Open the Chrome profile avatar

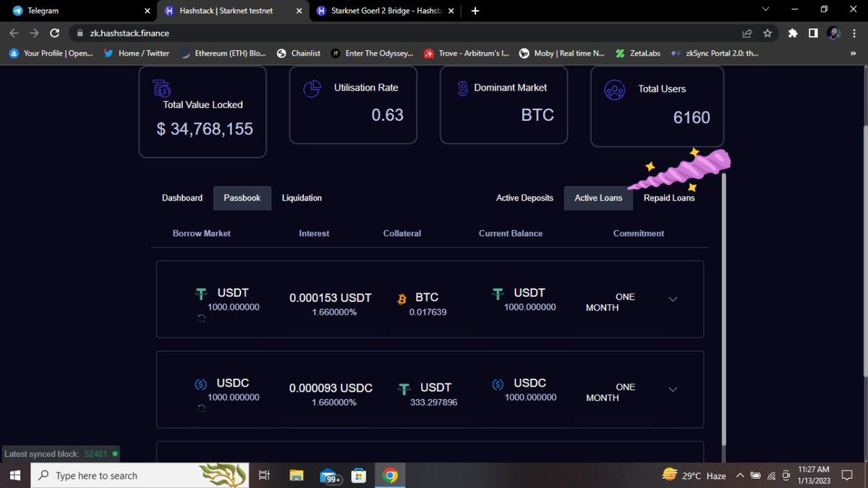pyautogui.click(x=833, y=33)
